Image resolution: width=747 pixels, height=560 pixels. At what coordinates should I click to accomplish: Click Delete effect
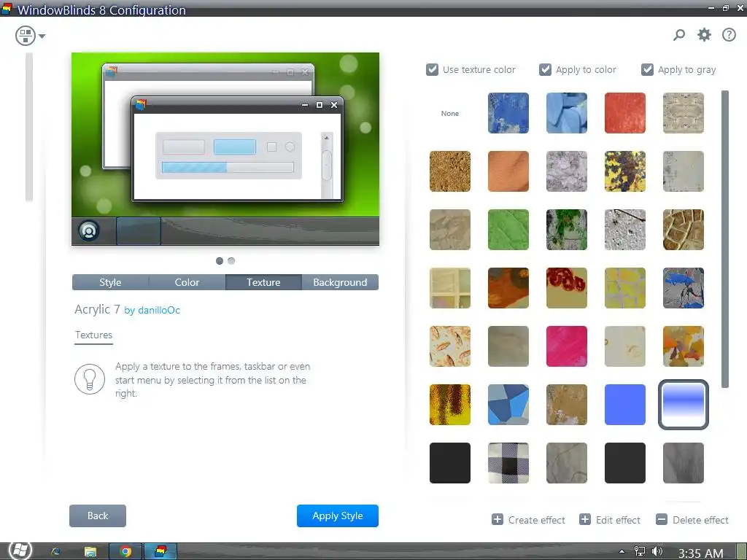click(x=692, y=520)
